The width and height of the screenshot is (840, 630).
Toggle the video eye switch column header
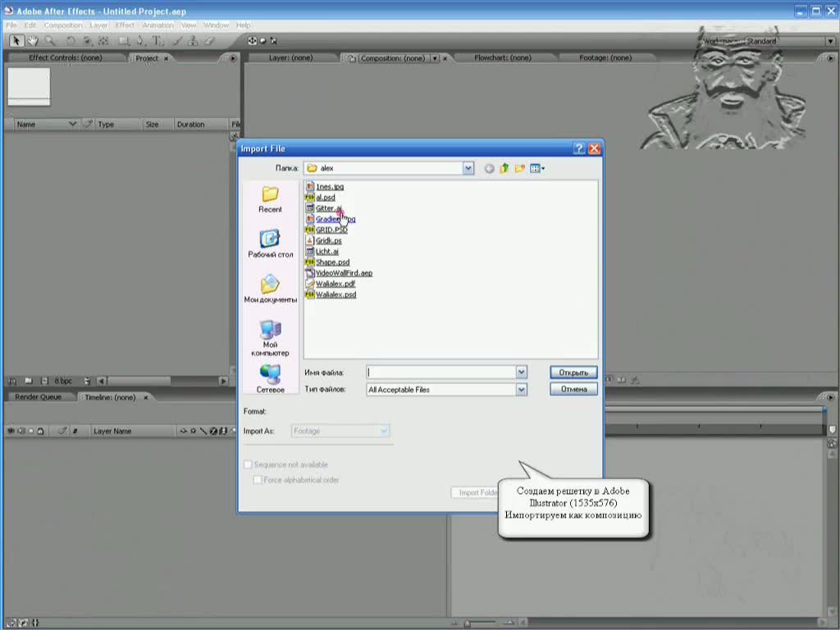(x=11, y=431)
